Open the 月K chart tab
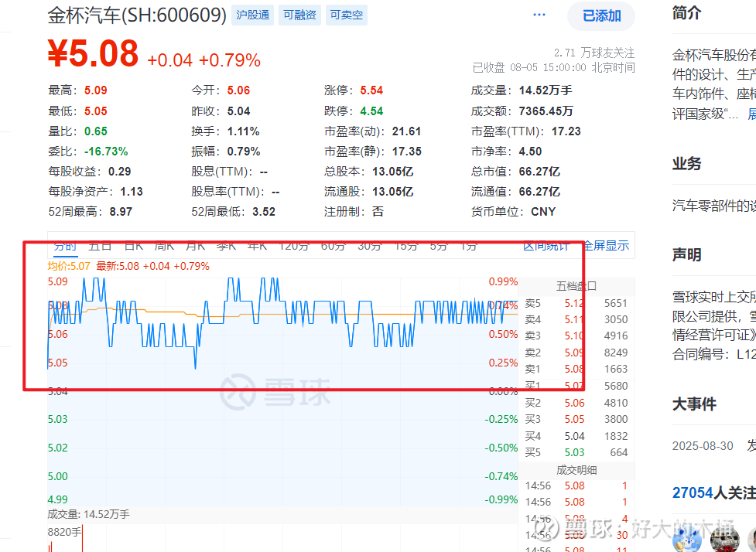Screen dimensions: 756x552 click(195, 246)
